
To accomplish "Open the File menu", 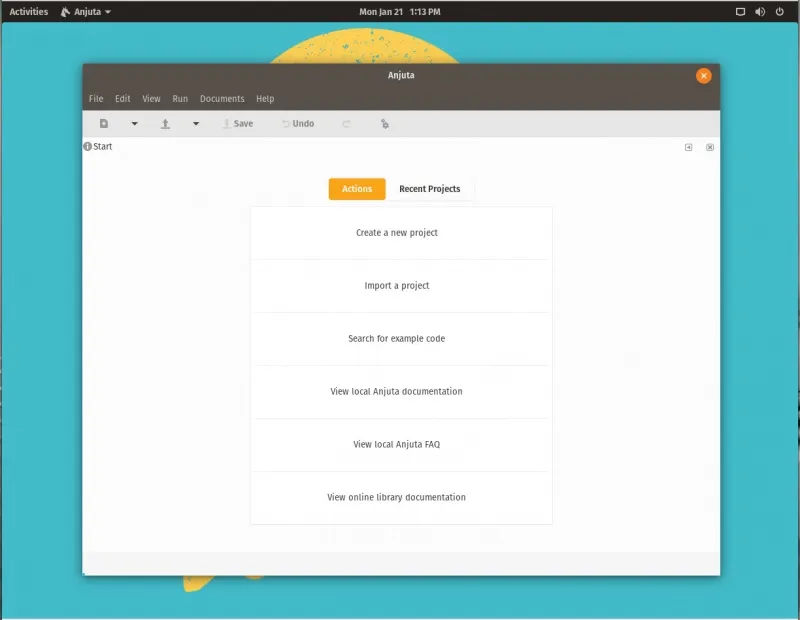I will click(x=95, y=99).
